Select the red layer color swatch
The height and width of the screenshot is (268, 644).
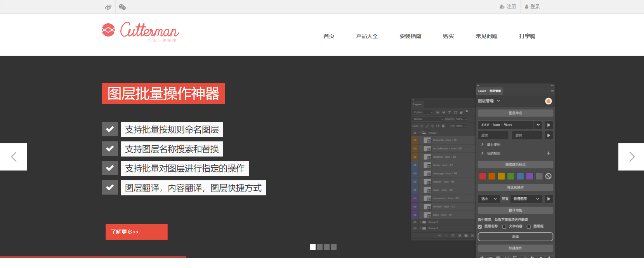(483, 176)
